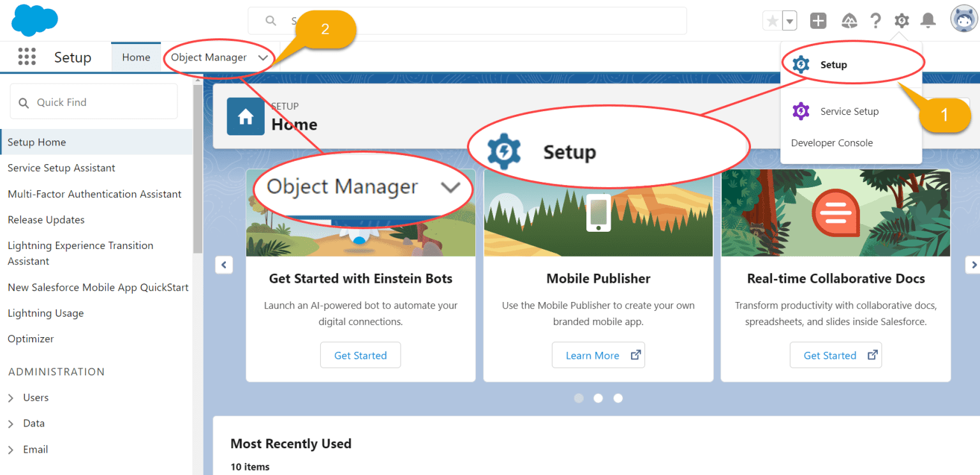Open the Object Manager tab
The image size is (980, 475).
[x=209, y=57]
